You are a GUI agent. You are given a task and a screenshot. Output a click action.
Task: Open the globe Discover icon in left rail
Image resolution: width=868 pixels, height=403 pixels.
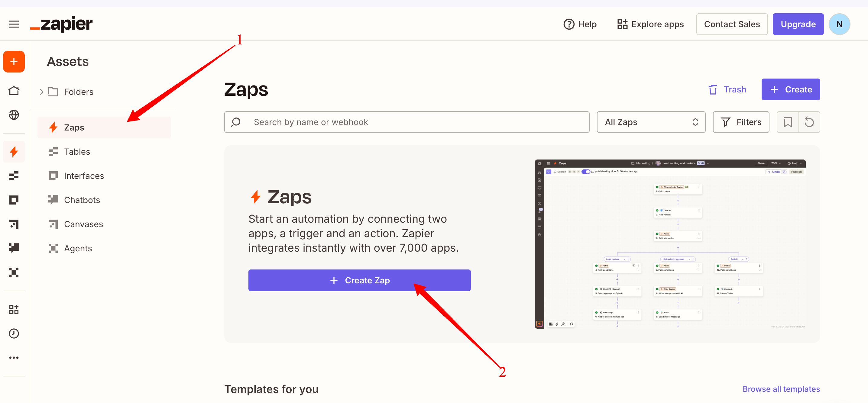click(14, 115)
